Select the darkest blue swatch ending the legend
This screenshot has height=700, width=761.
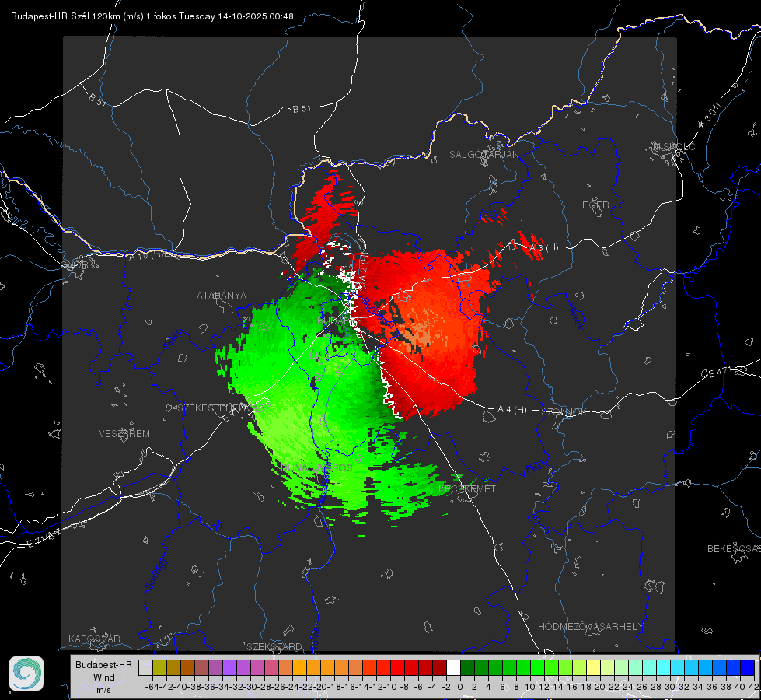pos(748,667)
